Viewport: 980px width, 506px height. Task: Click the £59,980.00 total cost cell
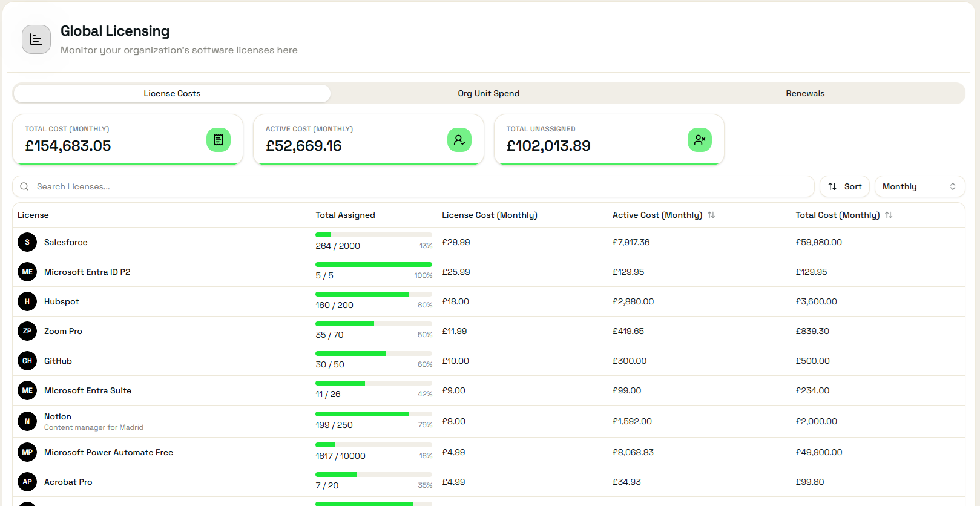[818, 242]
